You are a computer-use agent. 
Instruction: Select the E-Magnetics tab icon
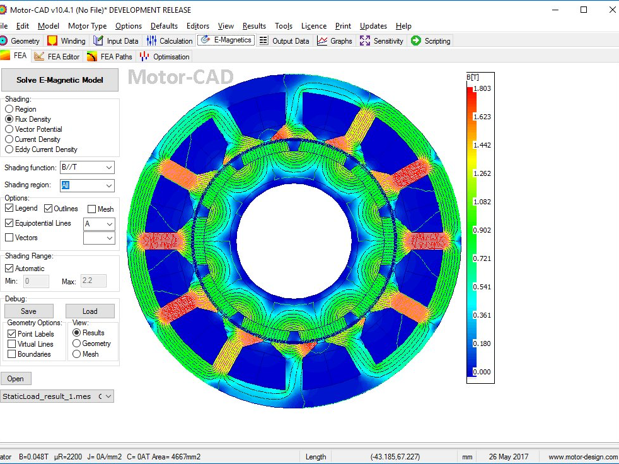[205, 40]
